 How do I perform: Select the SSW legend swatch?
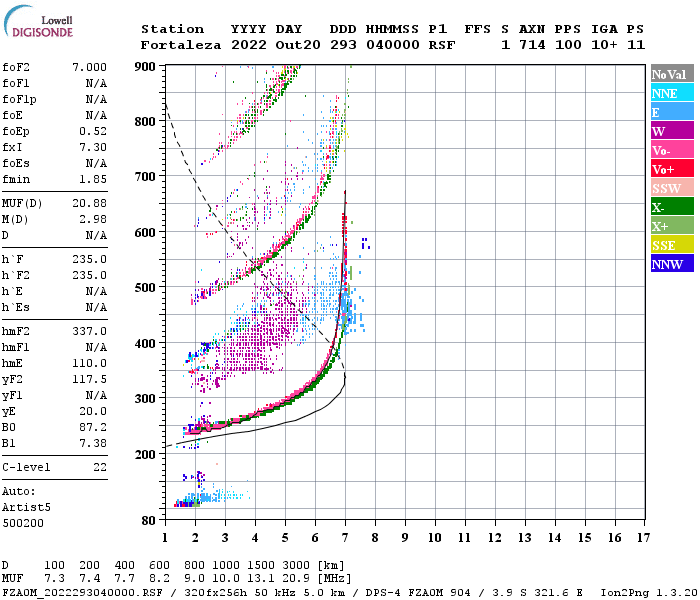coord(672,188)
